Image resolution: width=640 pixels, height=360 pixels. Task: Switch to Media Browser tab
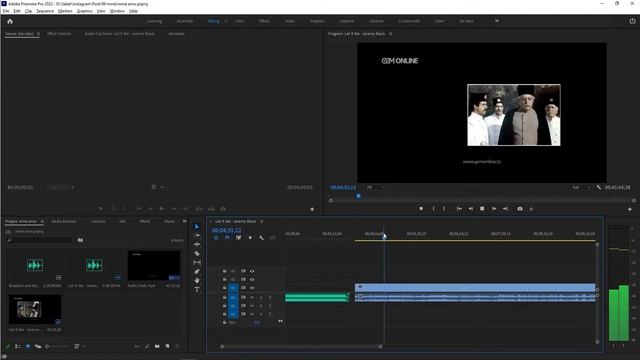pyautogui.click(x=64, y=221)
